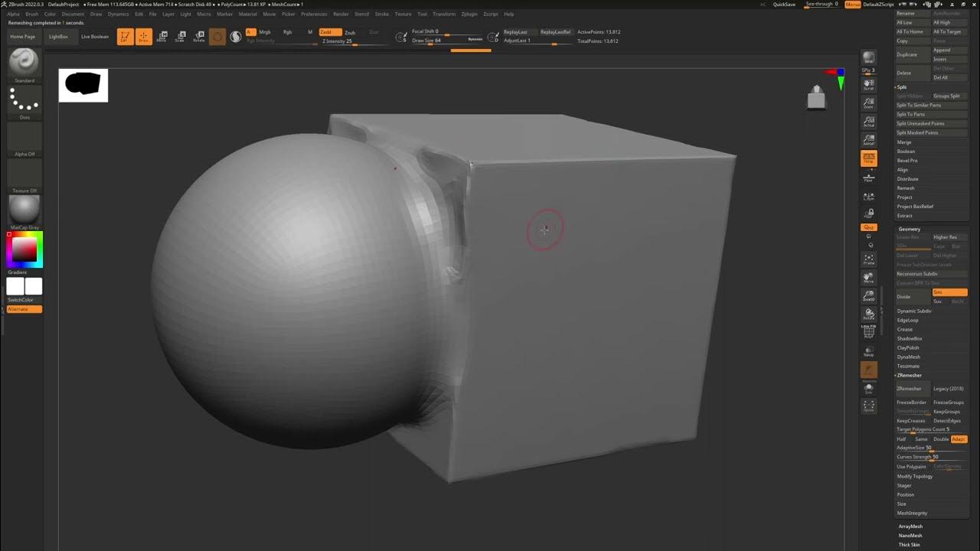This screenshot has width=980, height=551.
Task: Click the ZRemesher button
Action: 913,389
